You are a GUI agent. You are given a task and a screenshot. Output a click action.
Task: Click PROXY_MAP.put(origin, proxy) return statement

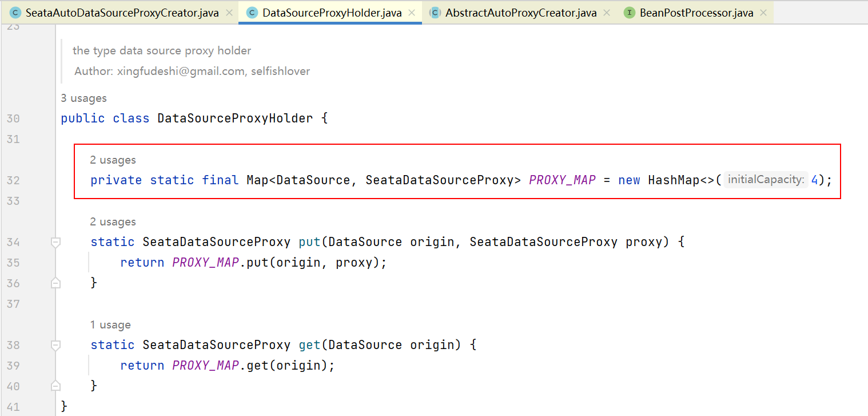pyautogui.click(x=253, y=263)
